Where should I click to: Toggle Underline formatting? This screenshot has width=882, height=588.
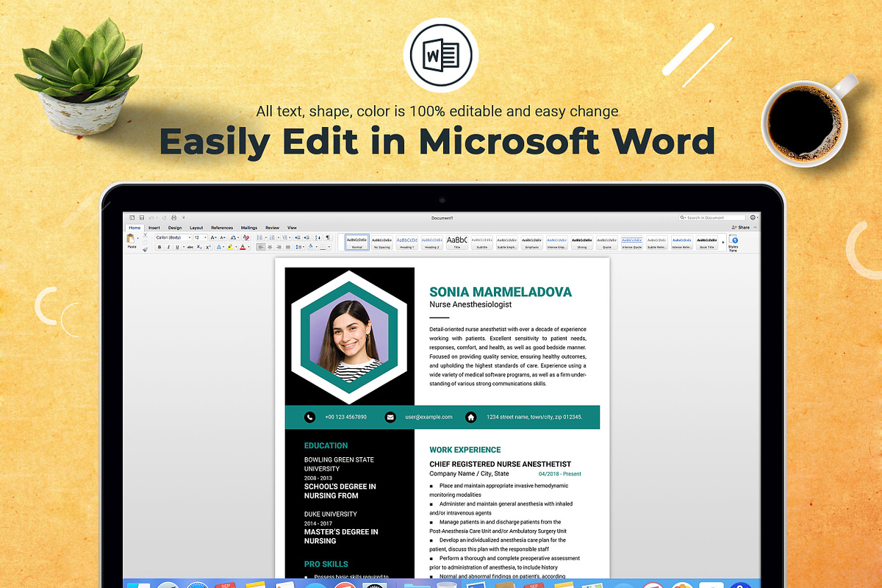coord(177,247)
